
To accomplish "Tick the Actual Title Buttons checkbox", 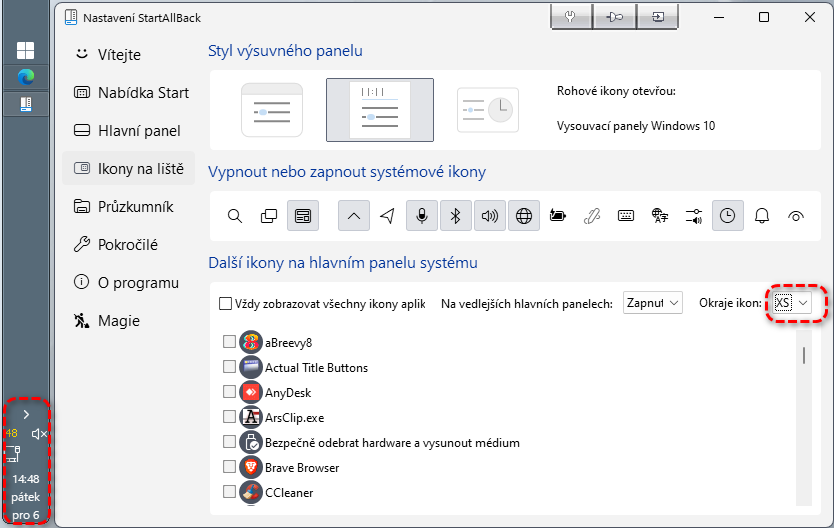I will click(229, 366).
